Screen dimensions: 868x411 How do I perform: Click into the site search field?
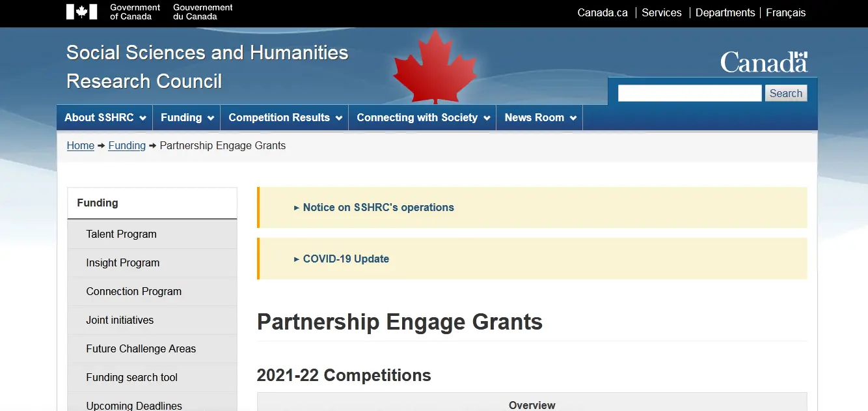point(689,93)
